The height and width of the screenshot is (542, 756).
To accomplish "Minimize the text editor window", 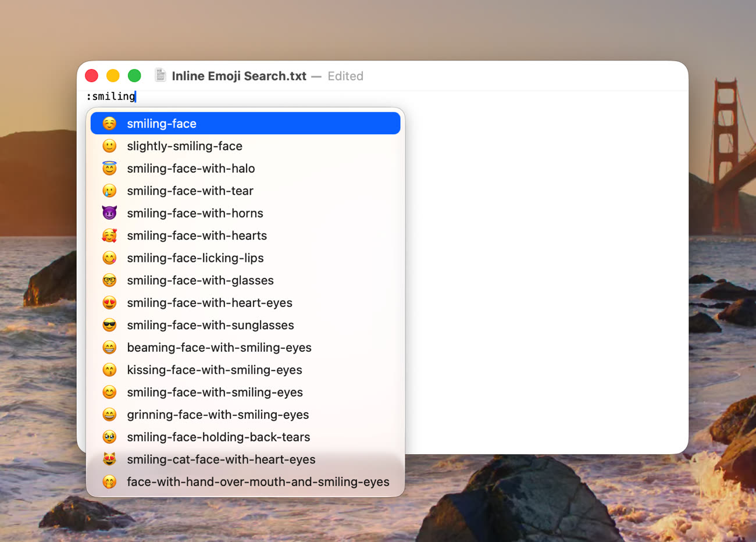I will pyautogui.click(x=113, y=76).
